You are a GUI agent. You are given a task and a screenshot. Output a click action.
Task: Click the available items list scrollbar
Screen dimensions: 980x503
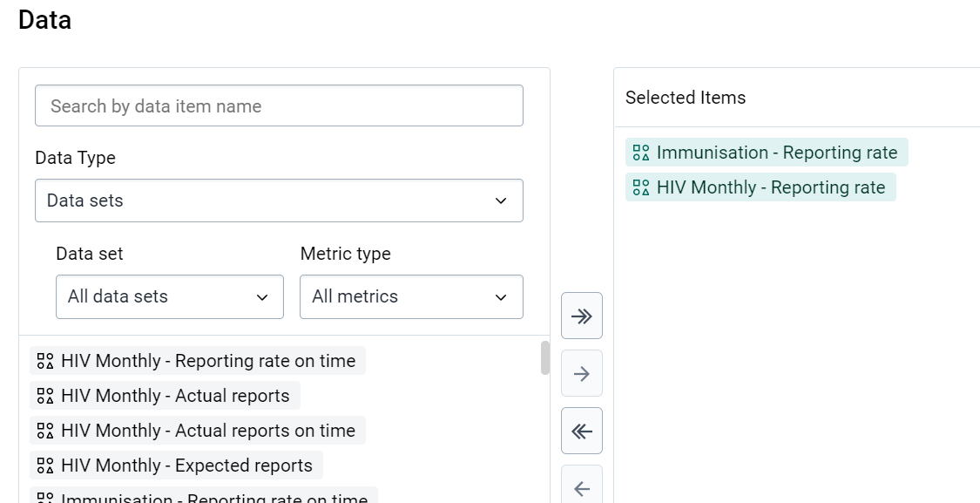pos(545,358)
